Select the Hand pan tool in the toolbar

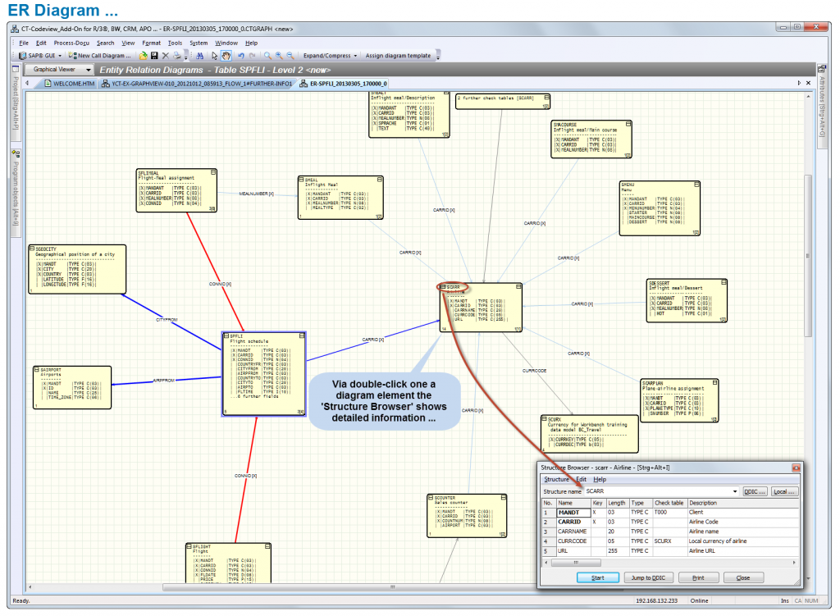(x=226, y=56)
